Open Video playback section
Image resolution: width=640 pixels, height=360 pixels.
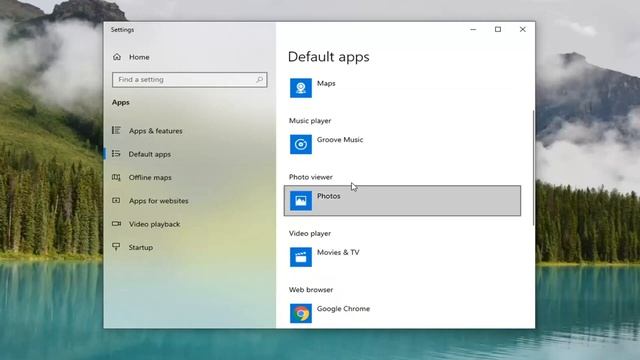(154, 224)
